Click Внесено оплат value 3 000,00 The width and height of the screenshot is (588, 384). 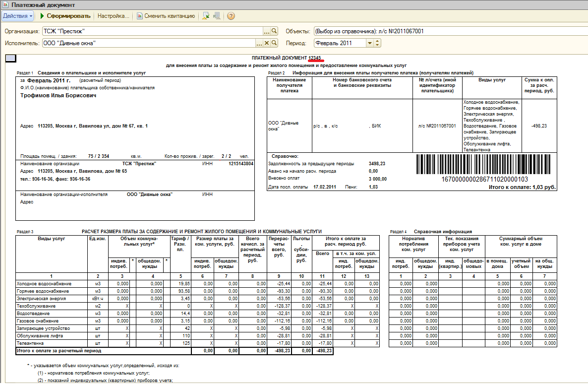[x=378, y=179]
